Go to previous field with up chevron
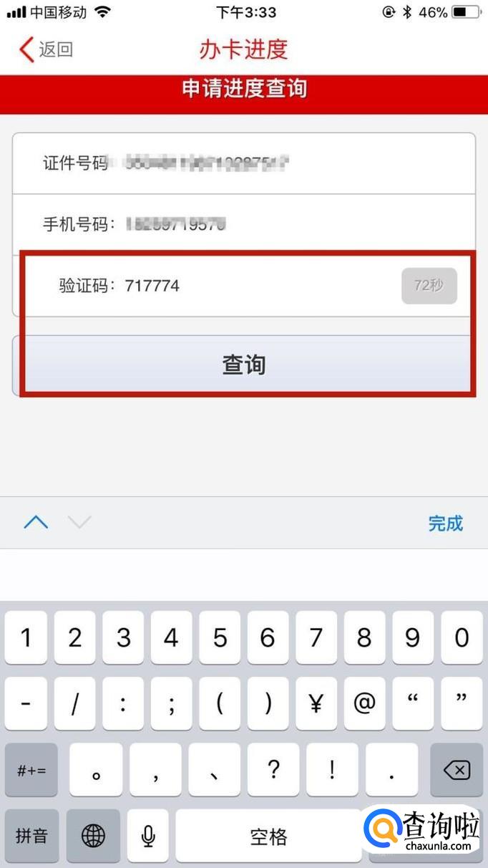Image resolution: width=488 pixels, height=868 pixels. point(36,522)
